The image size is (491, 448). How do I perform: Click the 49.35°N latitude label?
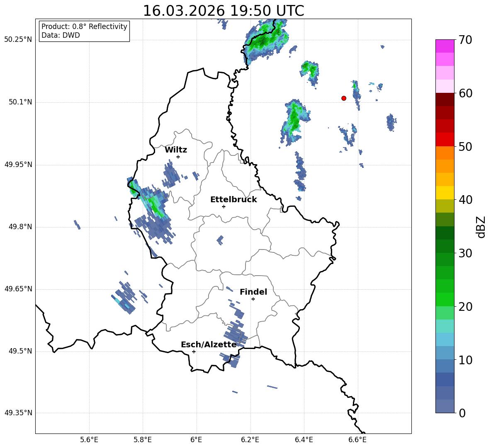[18, 413]
